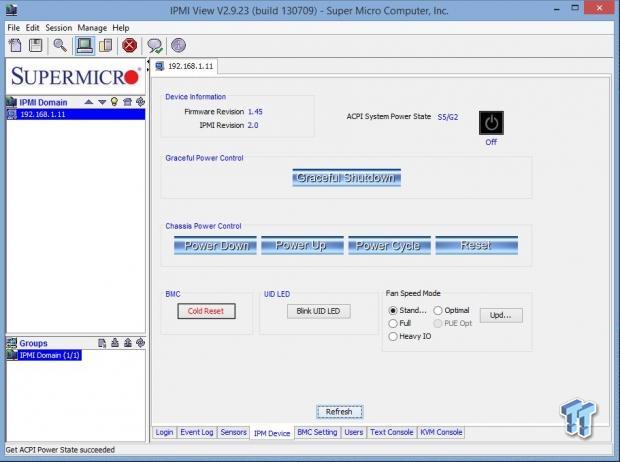The height and width of the screenshot is (462, 620).
Task: Click the IPMI revision value 2.0
Action: 253,125
